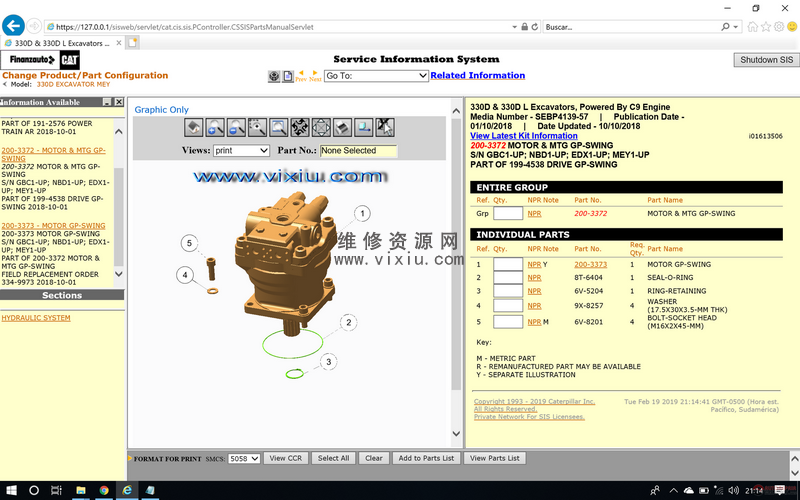Screen dimensions: 800x500
Task: Click the fit-to-window arrows icon
Action: (300, 127)
